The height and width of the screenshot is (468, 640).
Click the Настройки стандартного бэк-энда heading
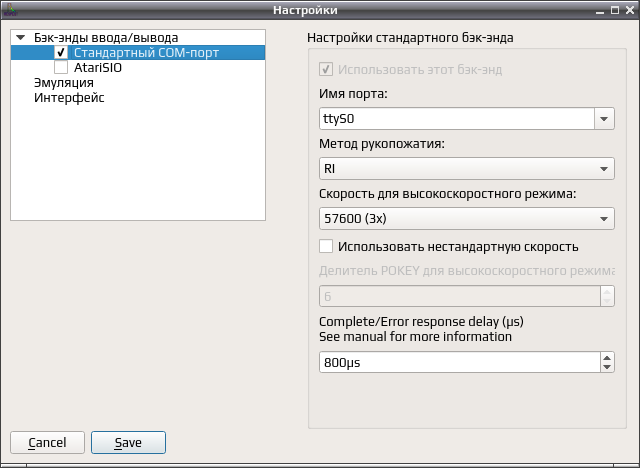pyautogui.click(x=410, y=38)
